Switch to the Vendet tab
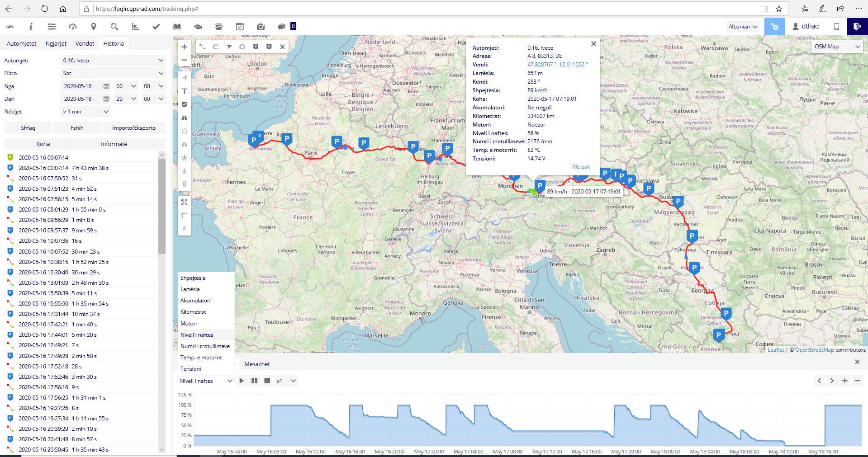Image resolution: width=868 pixels, height=457 pixels. click(85, 44)
